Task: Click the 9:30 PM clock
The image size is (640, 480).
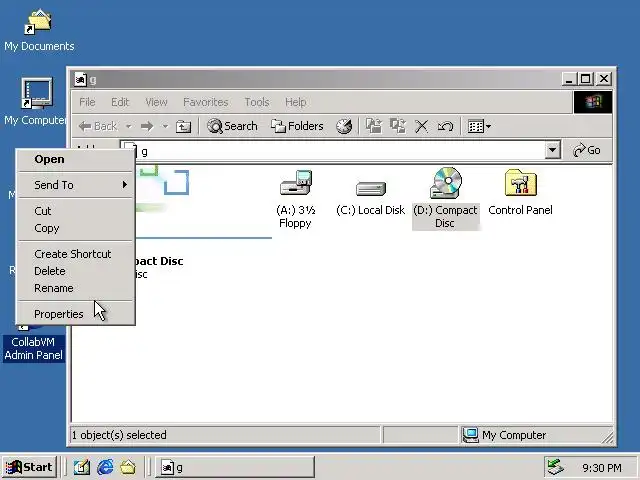Action: click(x=602, y=468)
